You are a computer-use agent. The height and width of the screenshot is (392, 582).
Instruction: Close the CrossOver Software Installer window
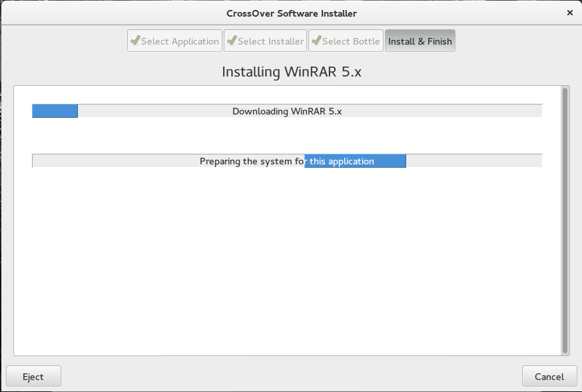569,12
